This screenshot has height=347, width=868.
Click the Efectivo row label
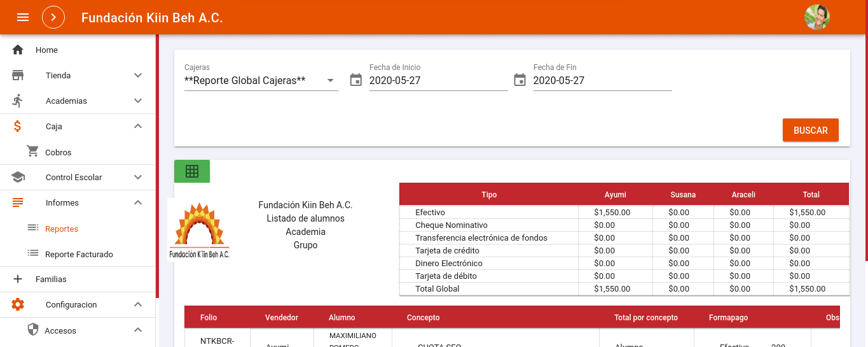[x=430, y=212]
